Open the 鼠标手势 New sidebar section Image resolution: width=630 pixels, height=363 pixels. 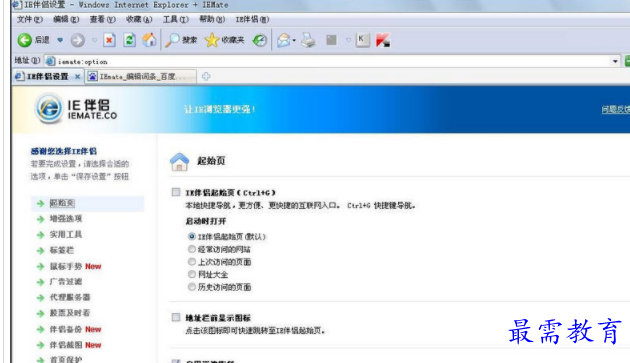75,266
